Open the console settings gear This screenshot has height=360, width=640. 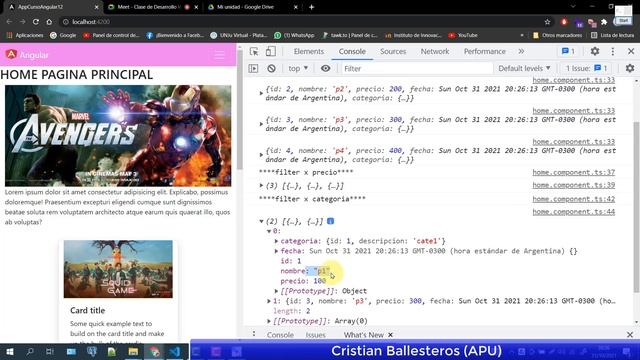pyautogui.click(x=630, y=68)
